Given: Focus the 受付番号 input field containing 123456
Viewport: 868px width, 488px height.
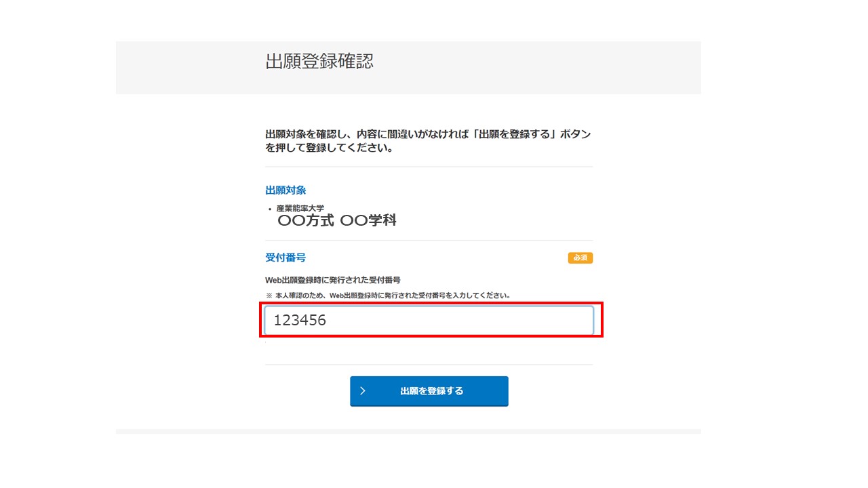Looking at the screenshot, I should tap(429, 321).
